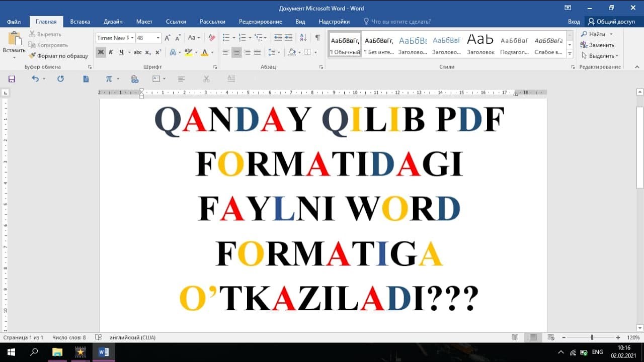Click the zoom slider handle
The image size is (644, 362).
[592, 337]
